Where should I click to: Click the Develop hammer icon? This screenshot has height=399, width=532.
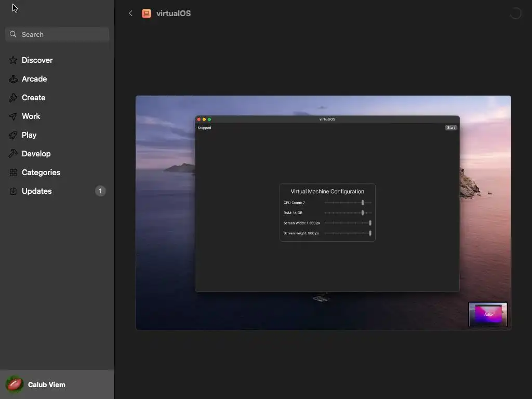[13, 154]
